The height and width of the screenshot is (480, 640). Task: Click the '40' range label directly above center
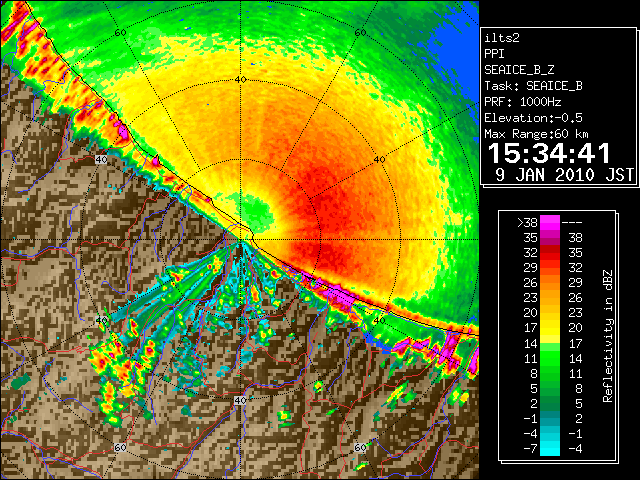[x=241, y=80]
